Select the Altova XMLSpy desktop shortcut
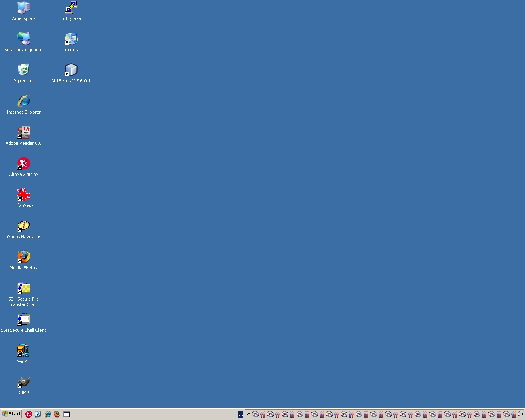 coord(24,167)
